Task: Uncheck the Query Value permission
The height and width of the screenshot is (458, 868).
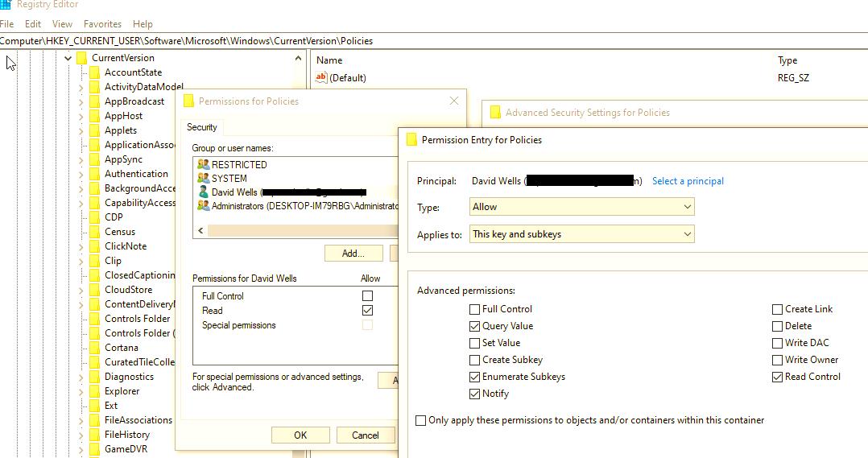Action: coord(474,326)
